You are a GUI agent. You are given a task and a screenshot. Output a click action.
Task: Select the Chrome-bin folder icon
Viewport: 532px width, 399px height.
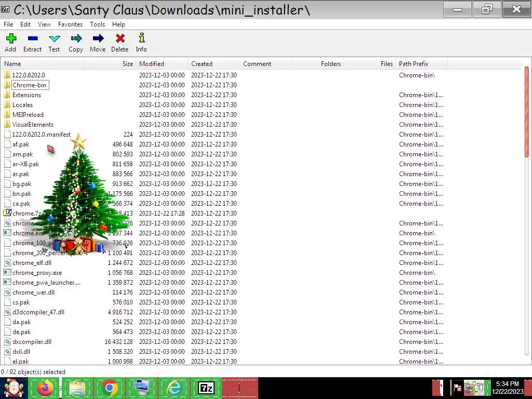7,85
